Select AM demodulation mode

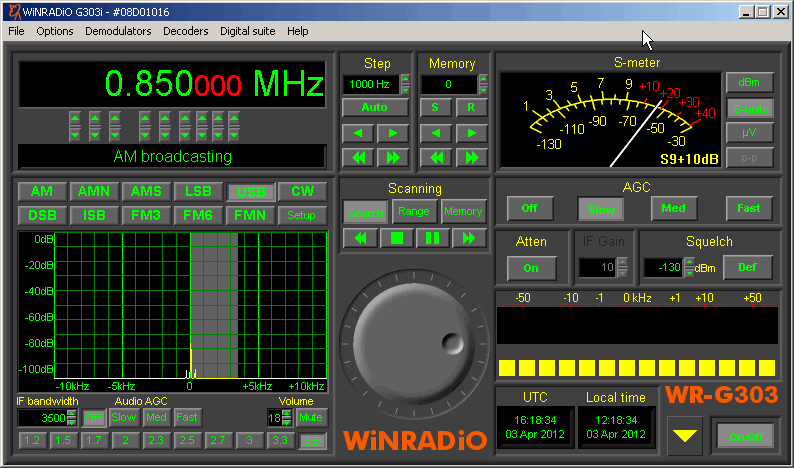[42, 191]
